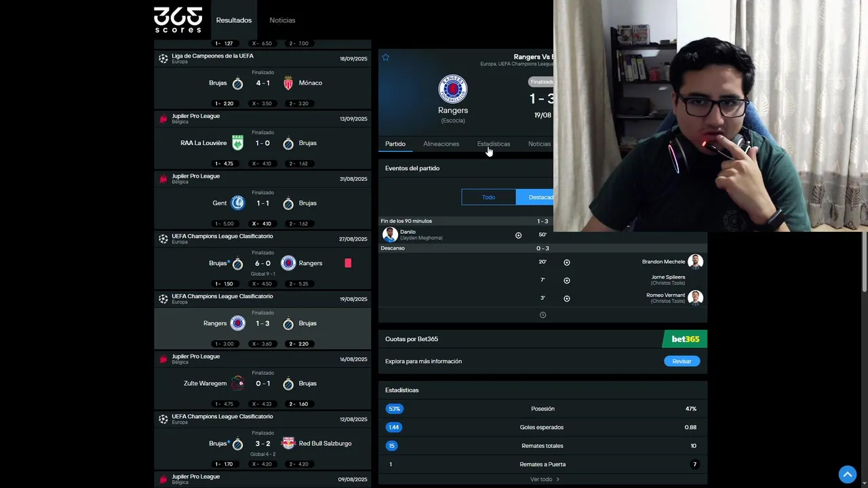Open Rangers crest in selected 1-3 match
The height and width of the screenshot is (488, 868).
point(237,323)
